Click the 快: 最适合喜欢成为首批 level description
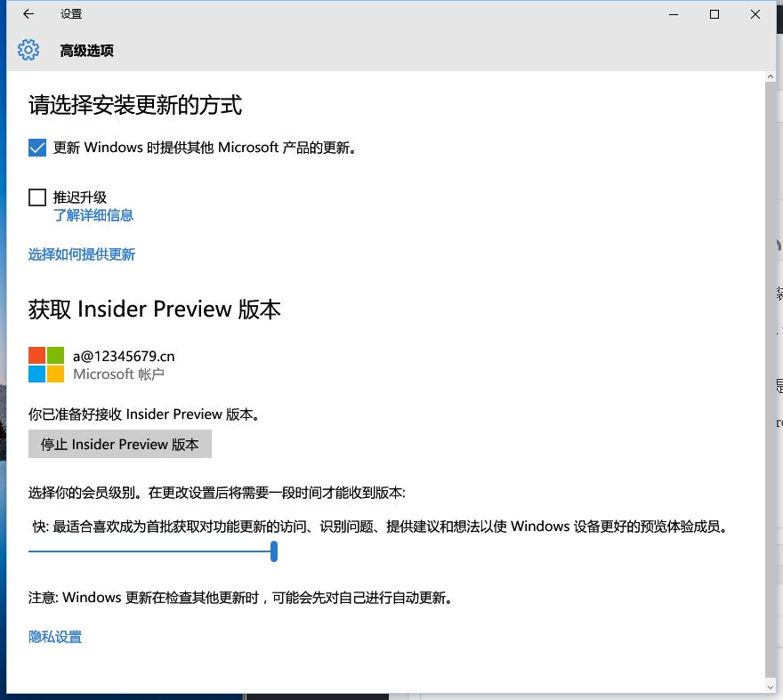The image size is (783, 700). [381, 527]
